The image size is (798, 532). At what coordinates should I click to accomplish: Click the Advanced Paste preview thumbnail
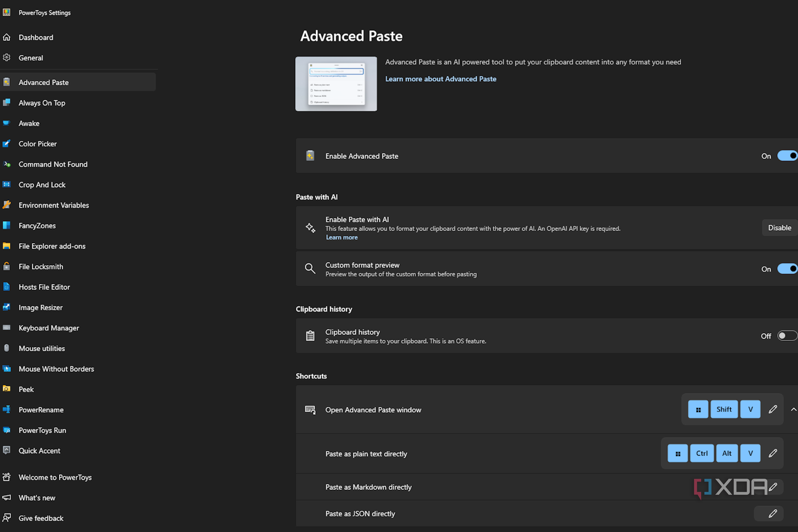[336, 84]
